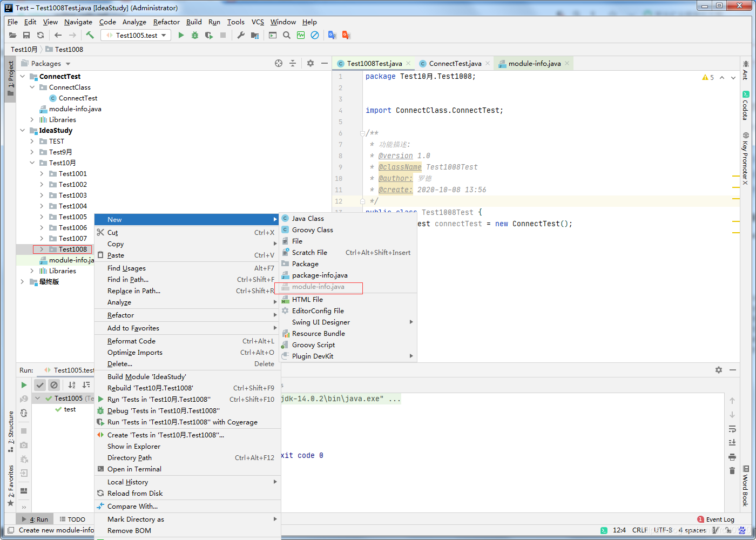Toggle the Structure tool window tab
756x540 pixels.
coord(10,431)
